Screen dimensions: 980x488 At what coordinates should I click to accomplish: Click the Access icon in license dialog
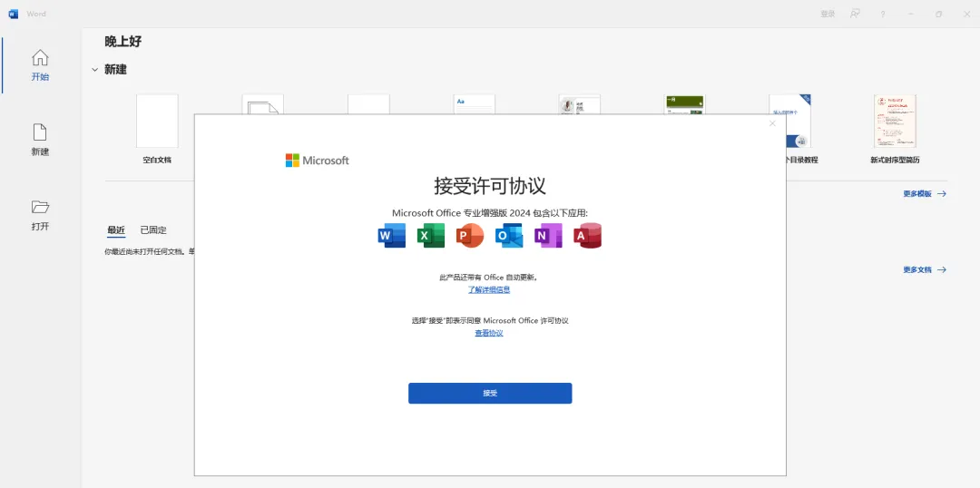[587, 236]
